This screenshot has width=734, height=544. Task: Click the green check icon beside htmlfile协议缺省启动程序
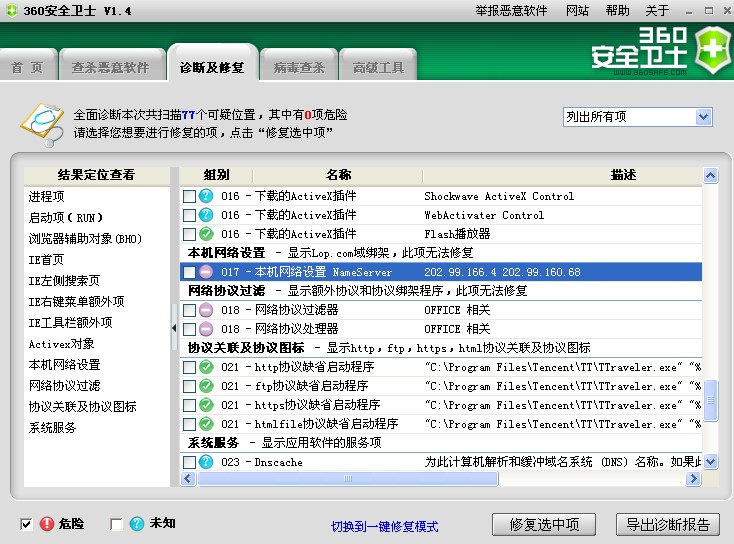[206, 424]
